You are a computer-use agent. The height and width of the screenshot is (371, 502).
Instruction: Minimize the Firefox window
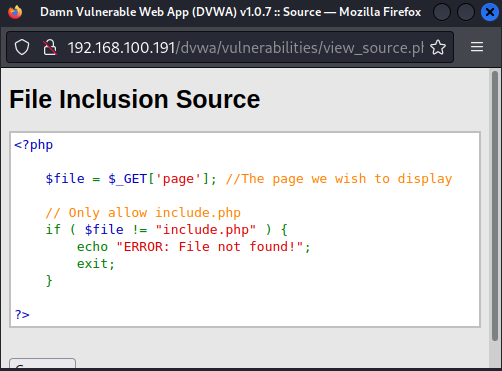click(442, 12)
